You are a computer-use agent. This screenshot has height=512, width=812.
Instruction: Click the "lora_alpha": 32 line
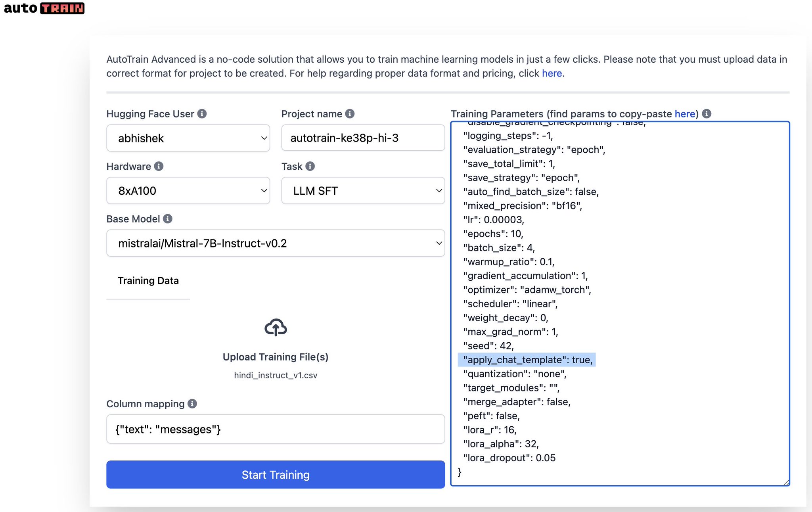pos(501,444)
